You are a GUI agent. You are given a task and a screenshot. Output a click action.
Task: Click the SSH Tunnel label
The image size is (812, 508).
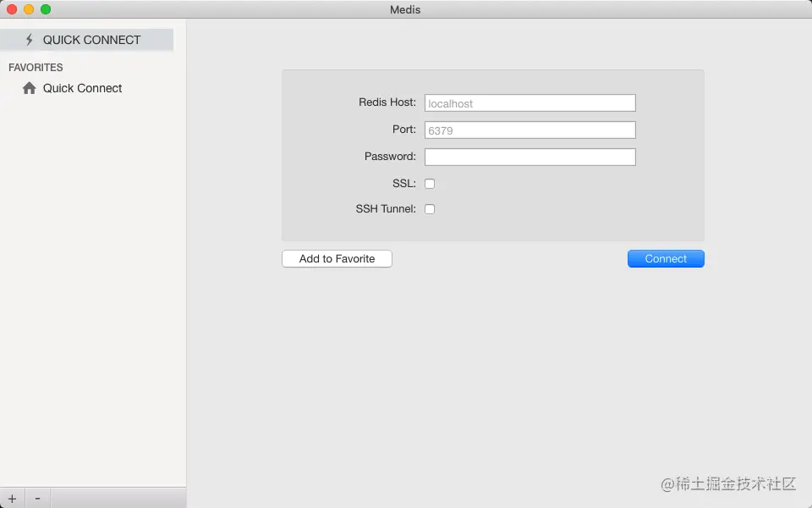[386, 209]
